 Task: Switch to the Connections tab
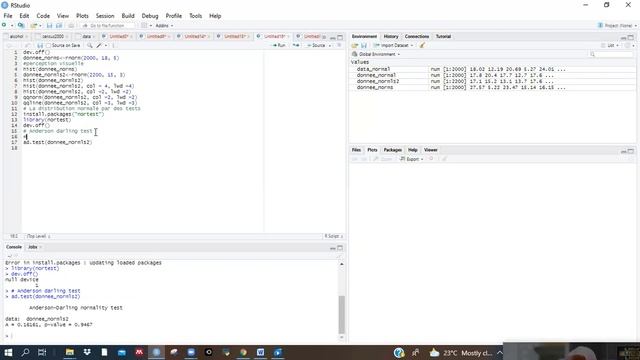(x=417, y=36)
